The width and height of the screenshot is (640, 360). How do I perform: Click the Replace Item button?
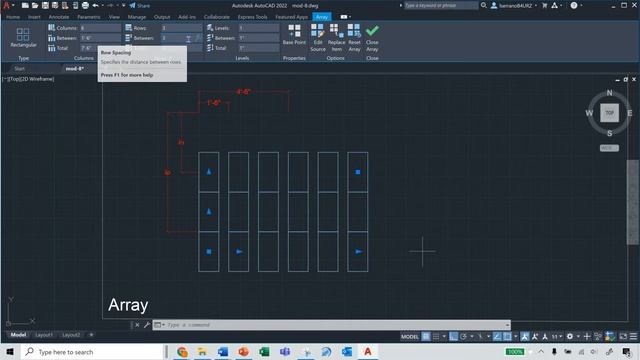coord(336,38)
